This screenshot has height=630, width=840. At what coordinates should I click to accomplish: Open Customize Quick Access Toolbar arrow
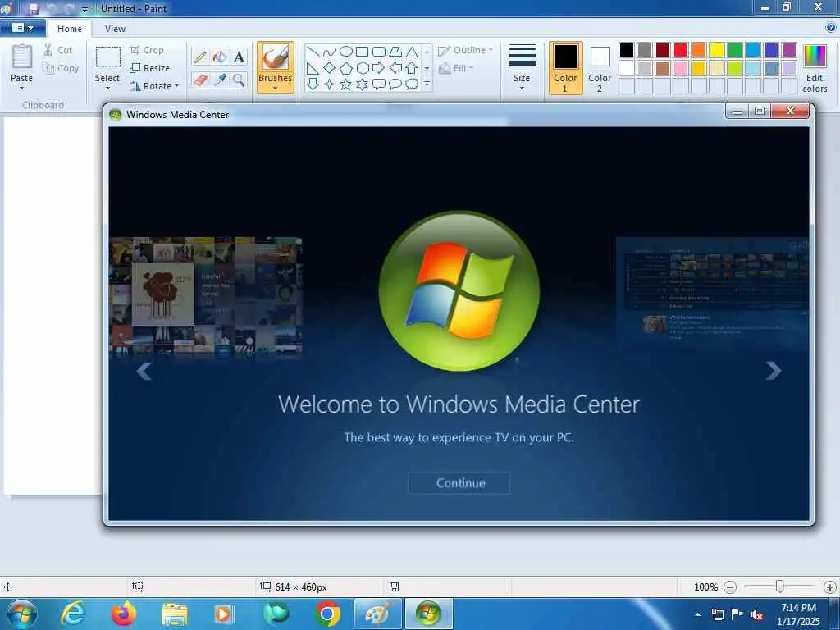coord(84,9)
